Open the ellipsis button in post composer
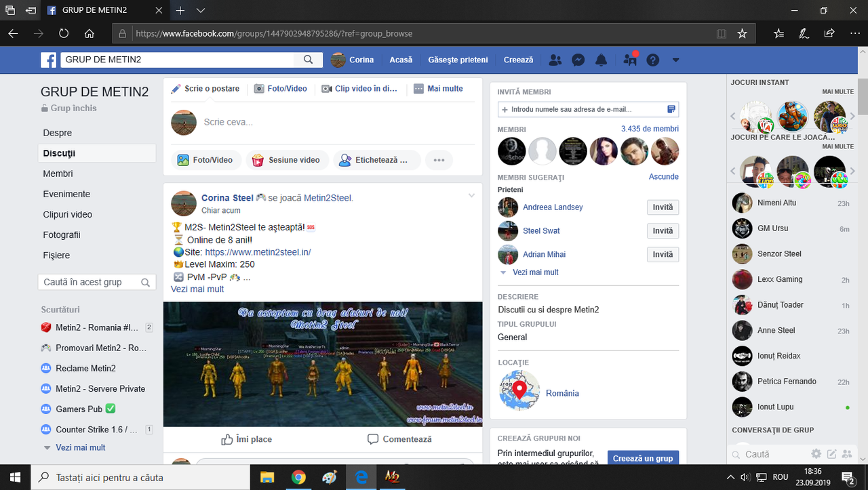Image resolution: width=868 pixels, height=490 pixels. coord(439,160)
